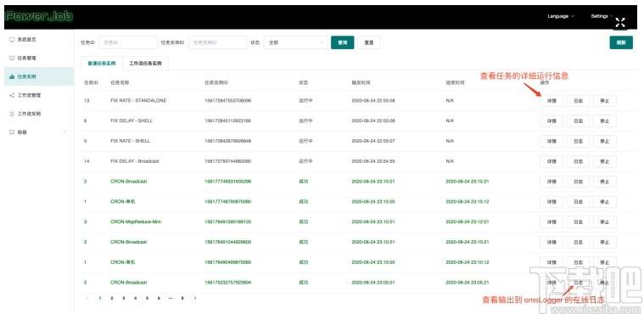Screen dimensions: 644x314
Task: Click the 任务名称 column header
Action: point(120,82)
